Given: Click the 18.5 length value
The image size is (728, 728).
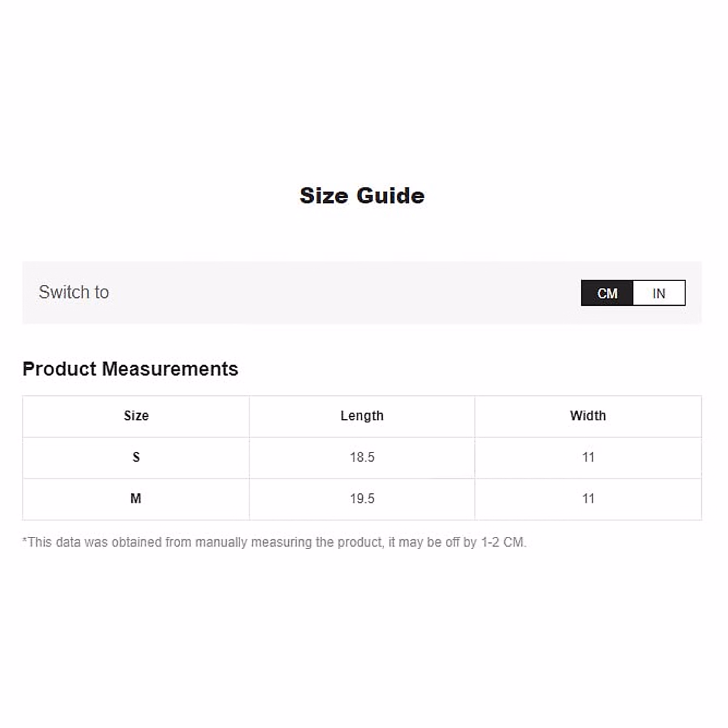Looking at the screenshot, I should [362, 457].
